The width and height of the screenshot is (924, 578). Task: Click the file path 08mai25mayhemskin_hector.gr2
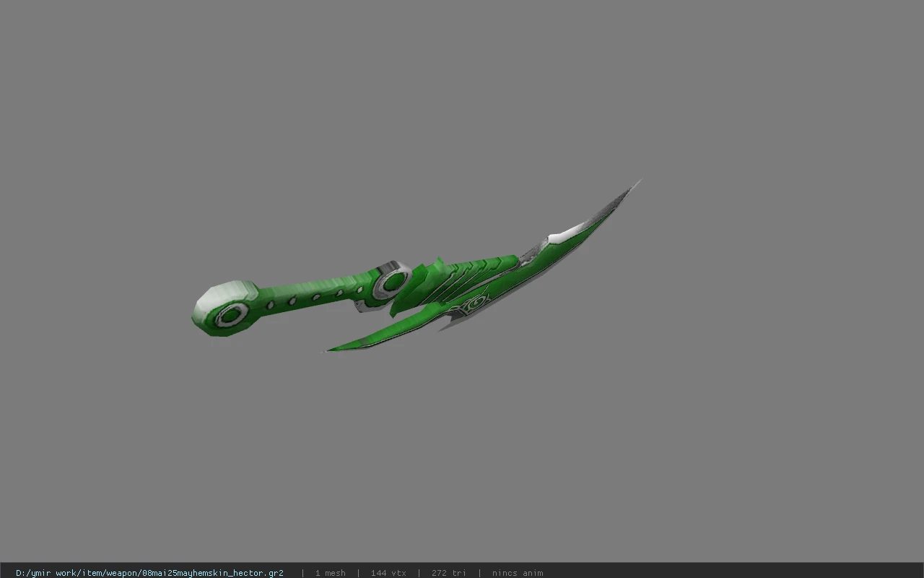149,573
